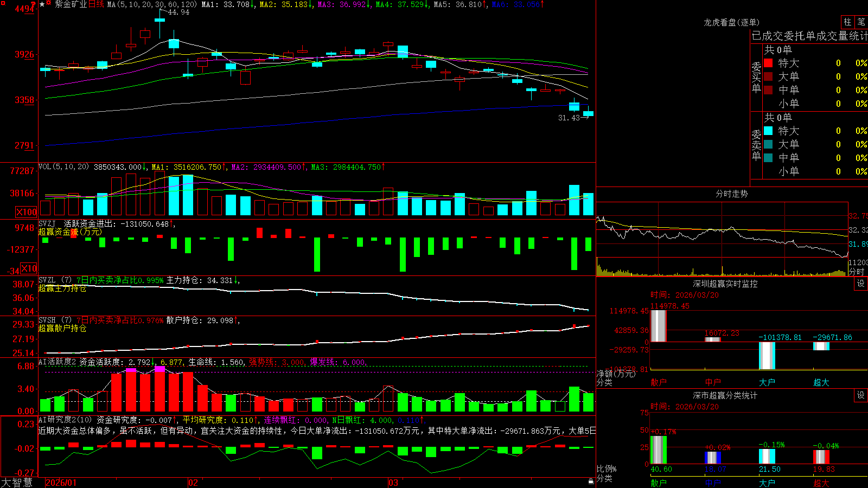
Task: Click the 19.83 超大 ratio bar
Action: (x=821, y=457)
